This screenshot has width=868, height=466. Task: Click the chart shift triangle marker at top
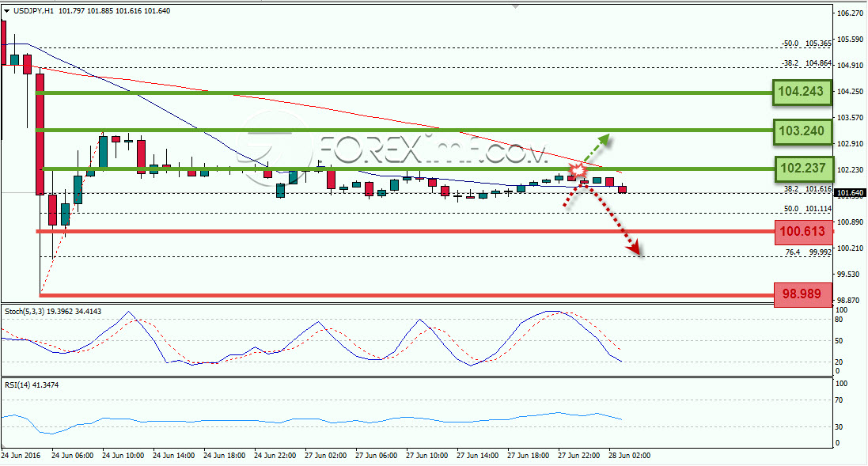pos(516,6)
